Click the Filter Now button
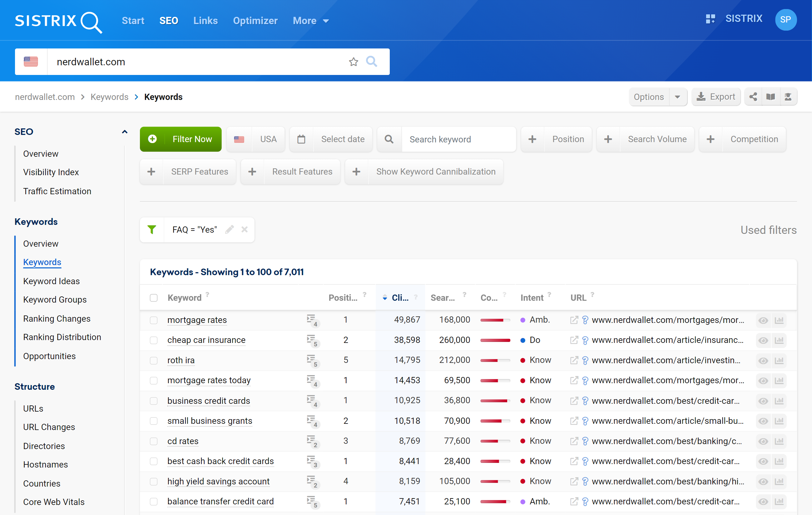Image resolution: width=812 pixels, height=515 pixels. tap(181, 139)
